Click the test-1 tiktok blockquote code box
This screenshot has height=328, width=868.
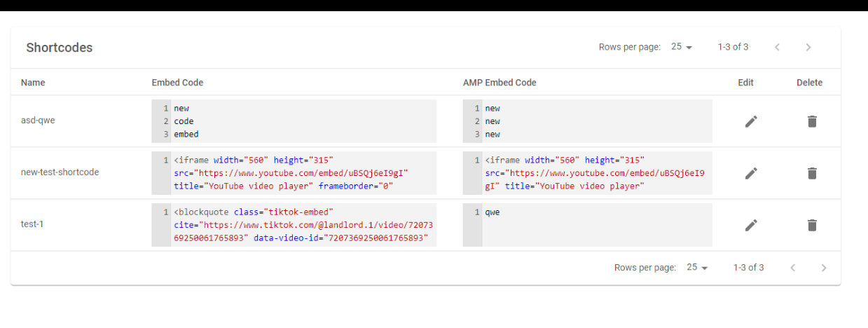point(294,225)
